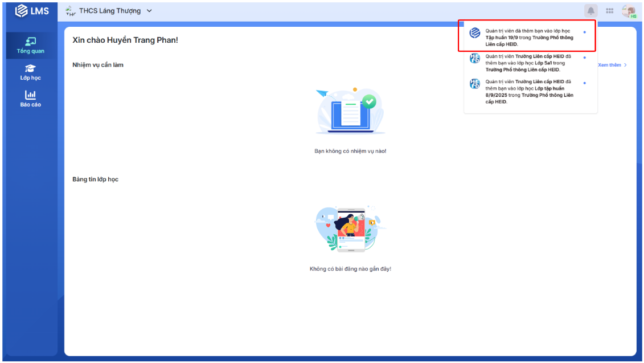Click the THCS Láng Thượng school logo
Screen dimensions: 644x363
click(x=71, y=11)
